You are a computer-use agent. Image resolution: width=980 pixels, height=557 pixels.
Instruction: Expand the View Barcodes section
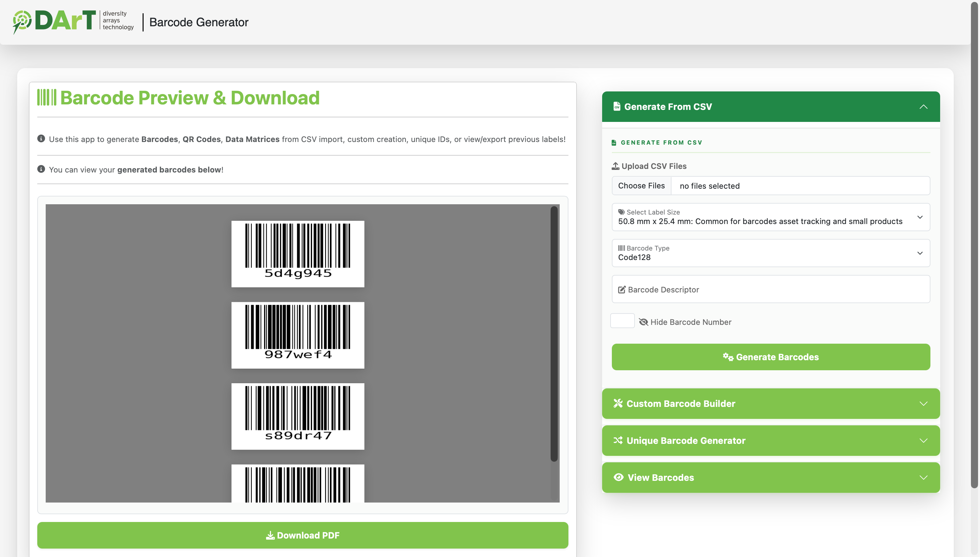(770, 478)
